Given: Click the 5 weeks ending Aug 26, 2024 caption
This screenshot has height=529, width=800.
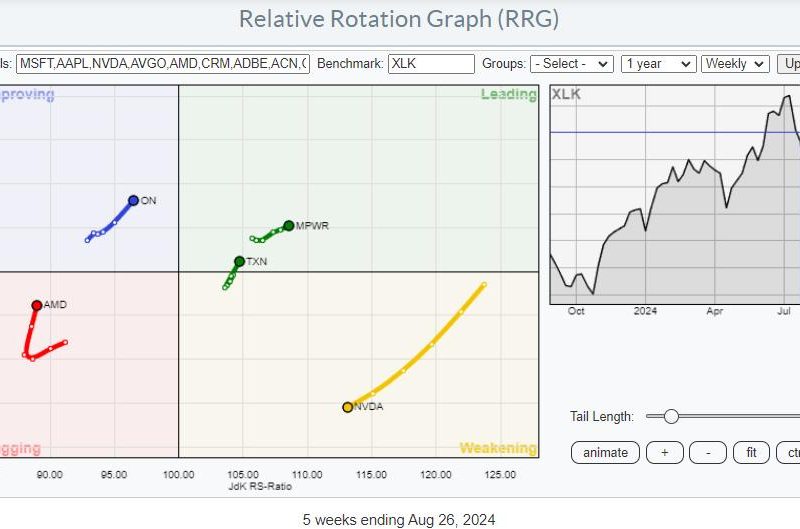Looking at the screenshot, I should (399, 520).
